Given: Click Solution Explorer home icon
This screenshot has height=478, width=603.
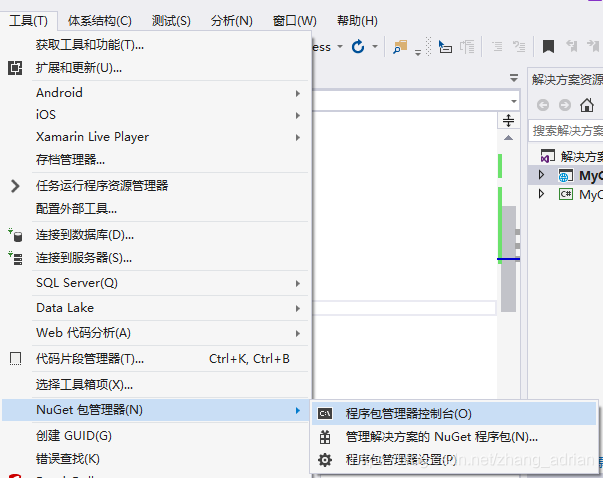Looking at the screenshot, I should (x=587, y=105).
